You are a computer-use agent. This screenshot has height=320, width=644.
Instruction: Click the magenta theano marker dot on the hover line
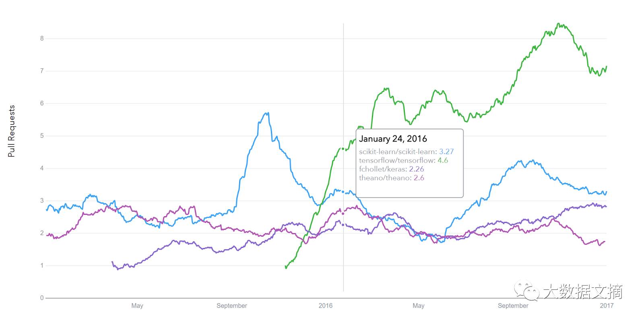point(343,213)
